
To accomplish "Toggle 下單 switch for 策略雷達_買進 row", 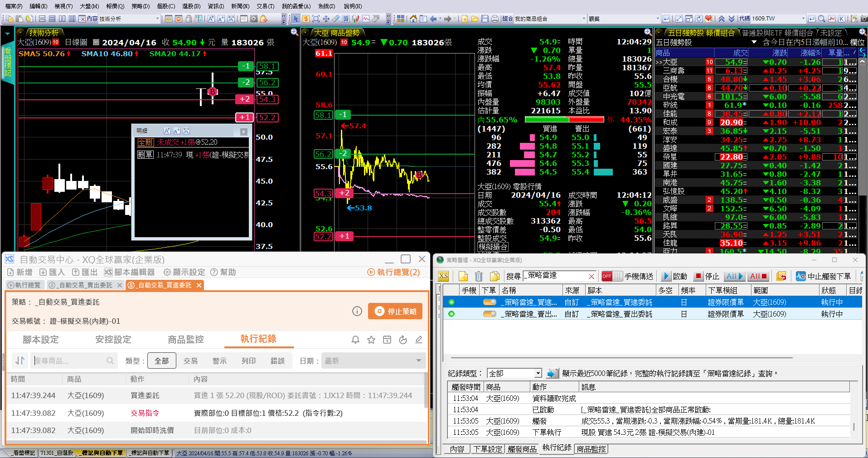I will pos(490,302).
